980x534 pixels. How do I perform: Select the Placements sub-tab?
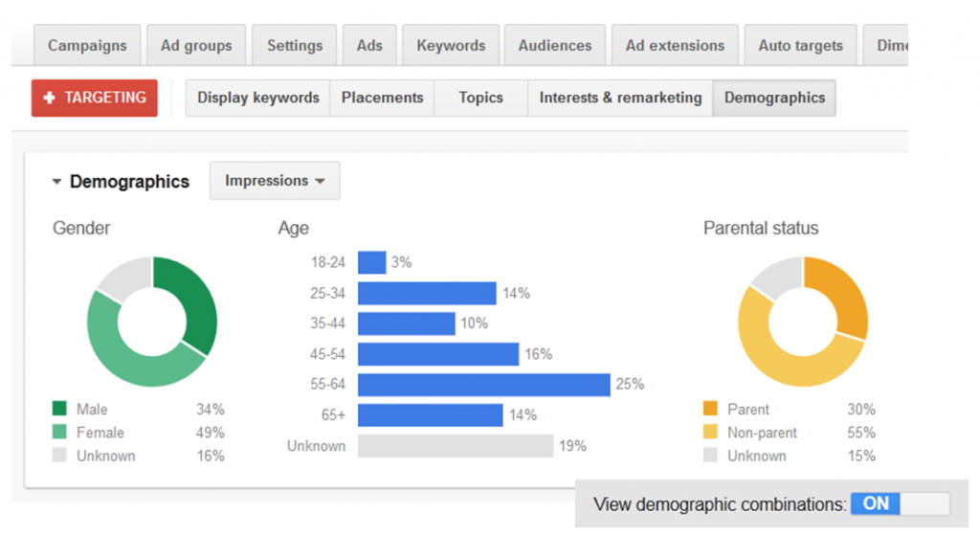(x=382, y=99)
